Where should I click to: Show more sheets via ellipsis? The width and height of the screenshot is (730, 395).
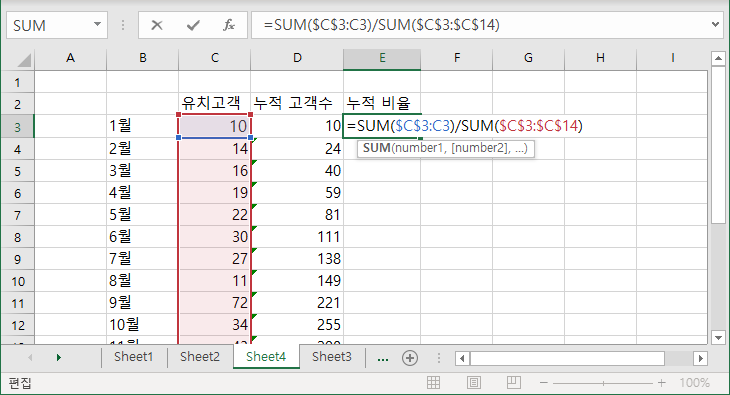[383, 358]
